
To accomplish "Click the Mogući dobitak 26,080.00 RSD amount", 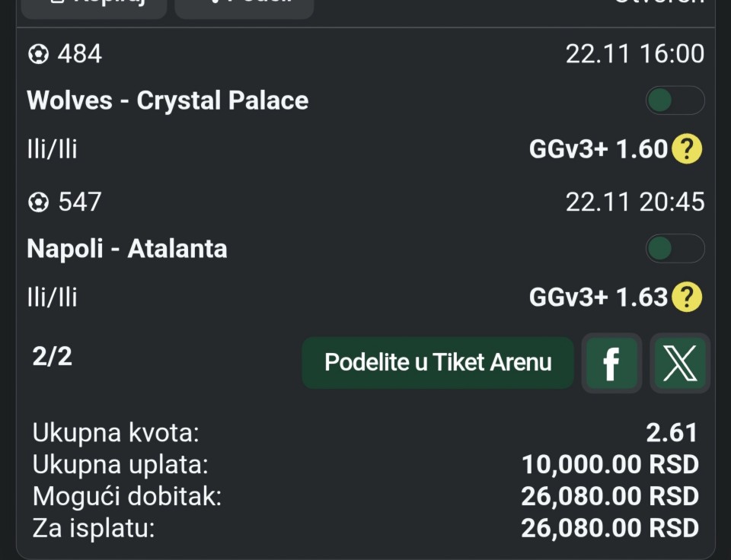I will click(609, 496).
